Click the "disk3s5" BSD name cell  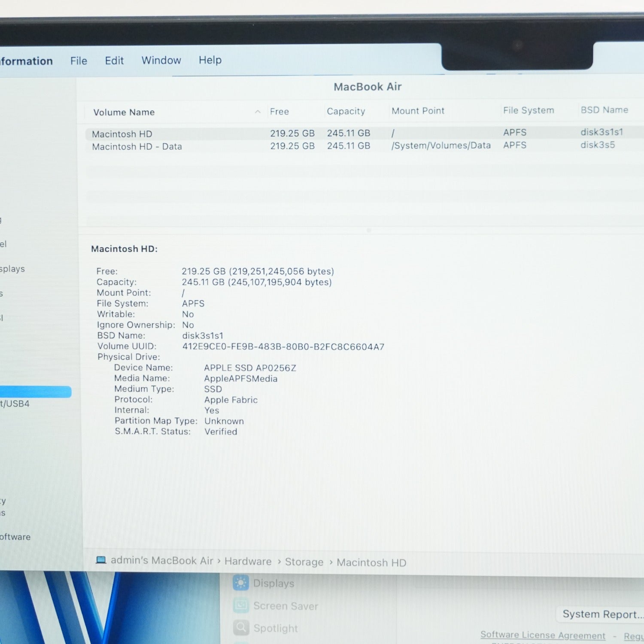pyautogui.click(x=598, y=145)
